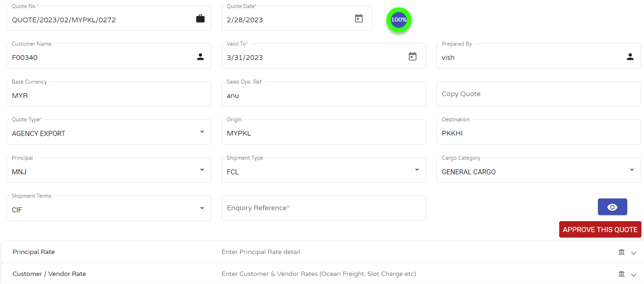The height and width of the screenshot is (284, 644).
Task: Expand the Customer / Vendor Rate section
Action: coord(634,275)
